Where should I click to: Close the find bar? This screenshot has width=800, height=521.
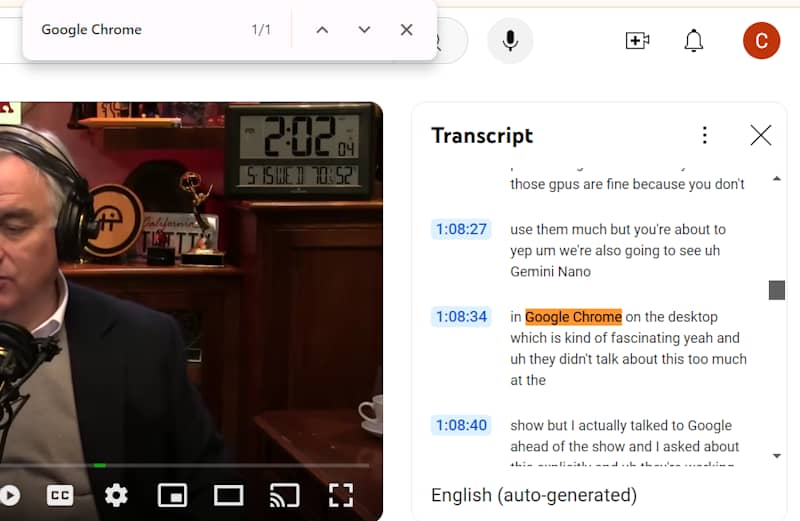coord(407,30)
